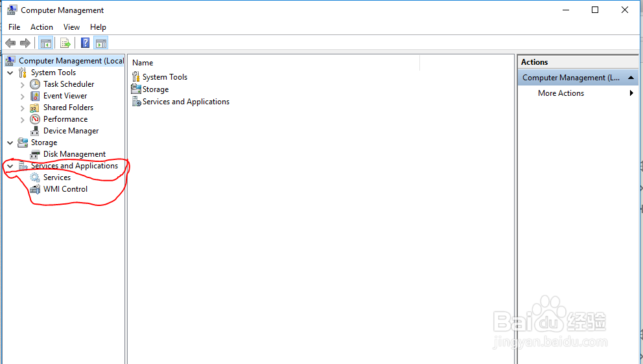
Task: Click the Device Manager icon
Action: coord(35,131)
